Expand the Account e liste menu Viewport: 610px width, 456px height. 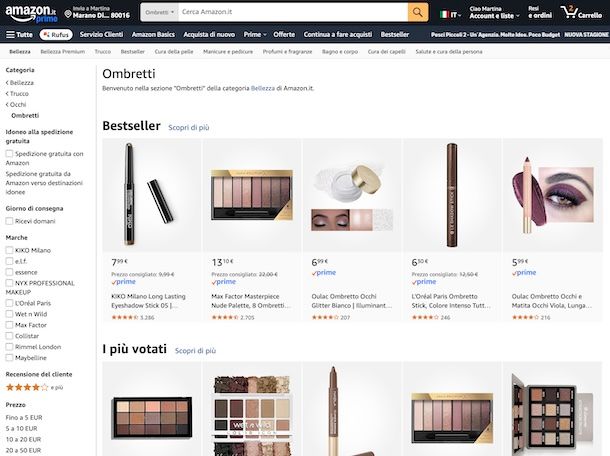click(x=494, y=12)
